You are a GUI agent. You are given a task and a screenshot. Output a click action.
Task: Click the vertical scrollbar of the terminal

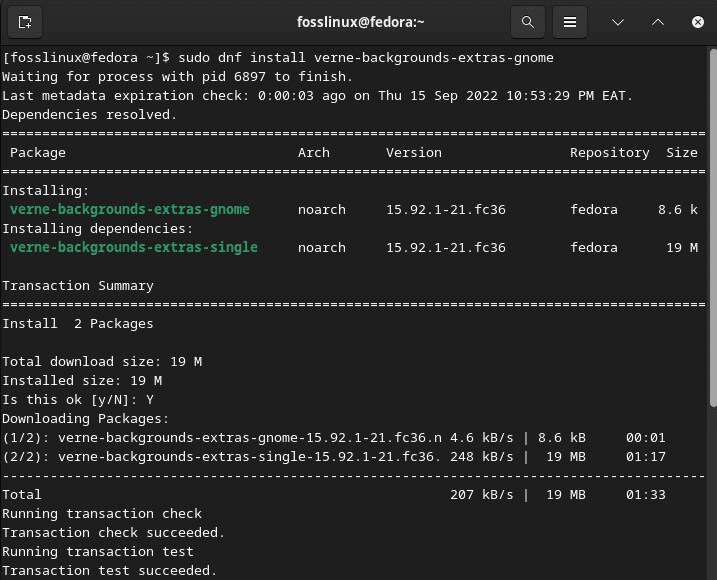pyautogui.click(x=713, y=227)
